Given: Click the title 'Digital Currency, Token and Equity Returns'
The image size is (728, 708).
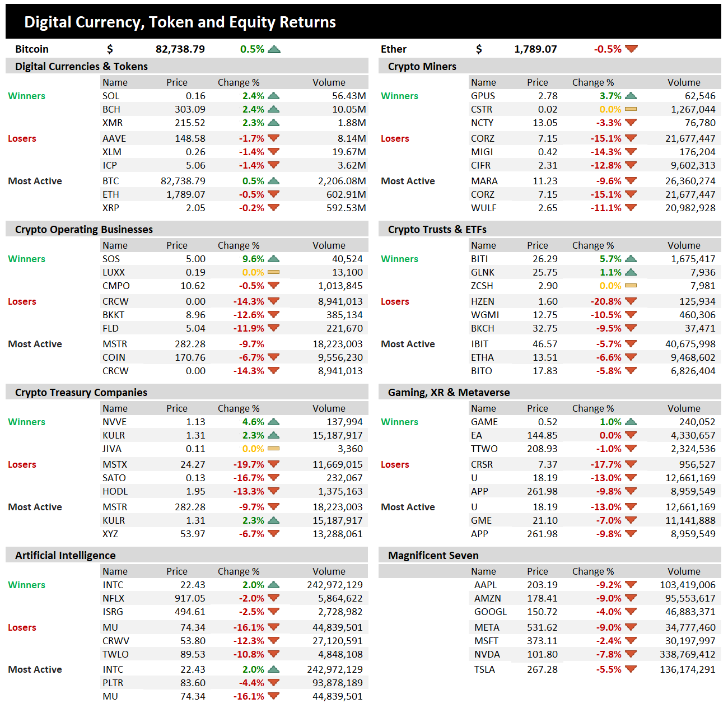Looking at the screenshot, I should pyautogui.click(x=180, y=22).
